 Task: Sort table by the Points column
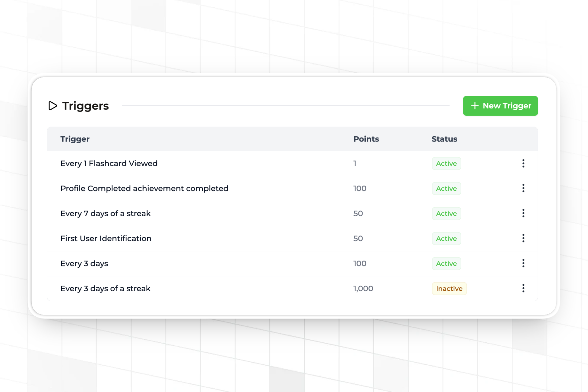366,139
